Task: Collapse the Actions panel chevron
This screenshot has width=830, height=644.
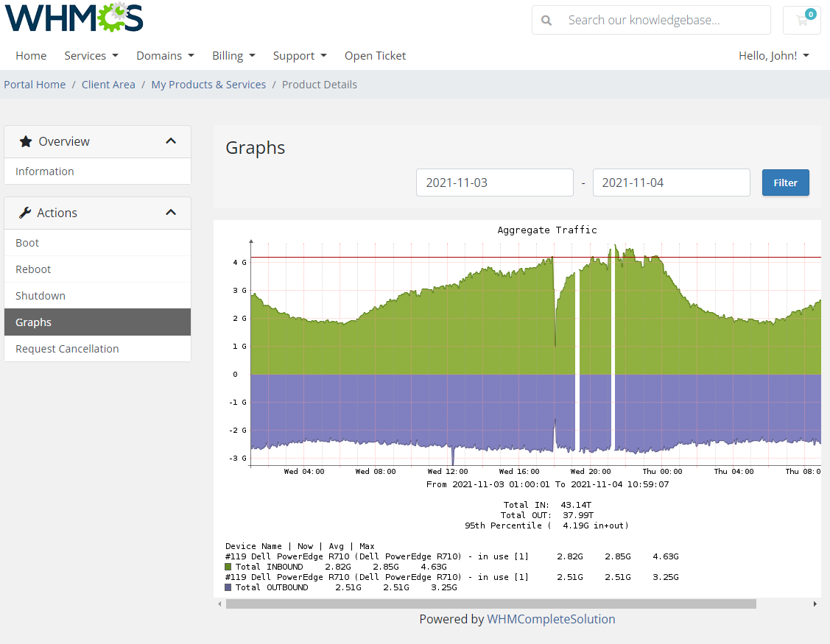Action: (170, 212)
